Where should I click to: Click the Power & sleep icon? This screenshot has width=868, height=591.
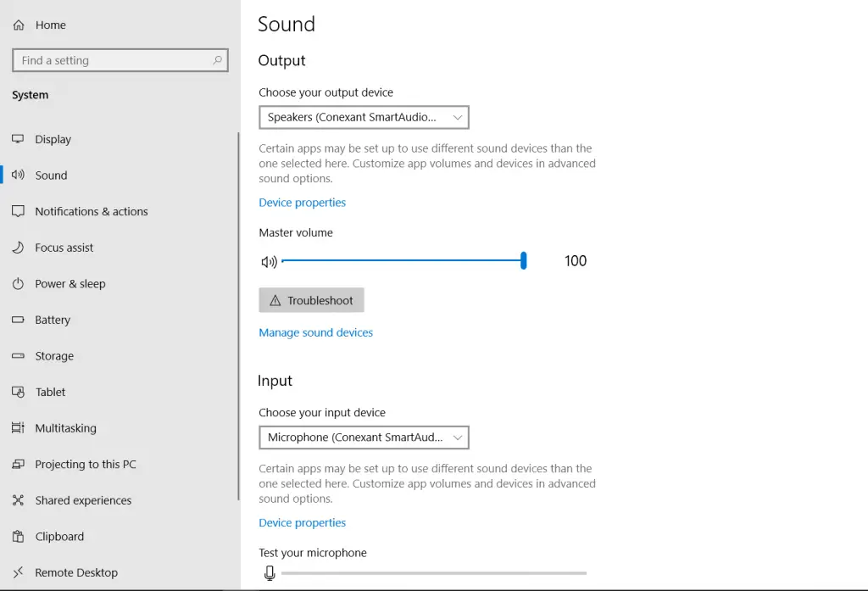pyautogui.click(x=19, y=284)
